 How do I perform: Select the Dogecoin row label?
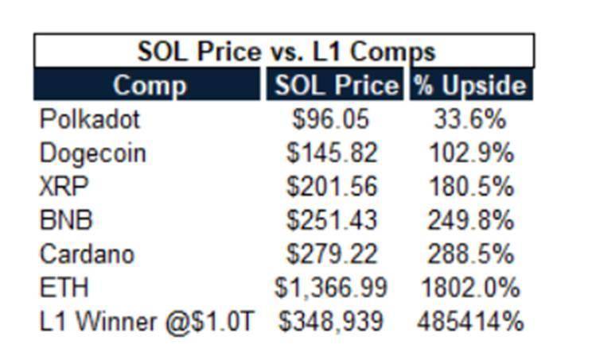click(x=93, y=153)
